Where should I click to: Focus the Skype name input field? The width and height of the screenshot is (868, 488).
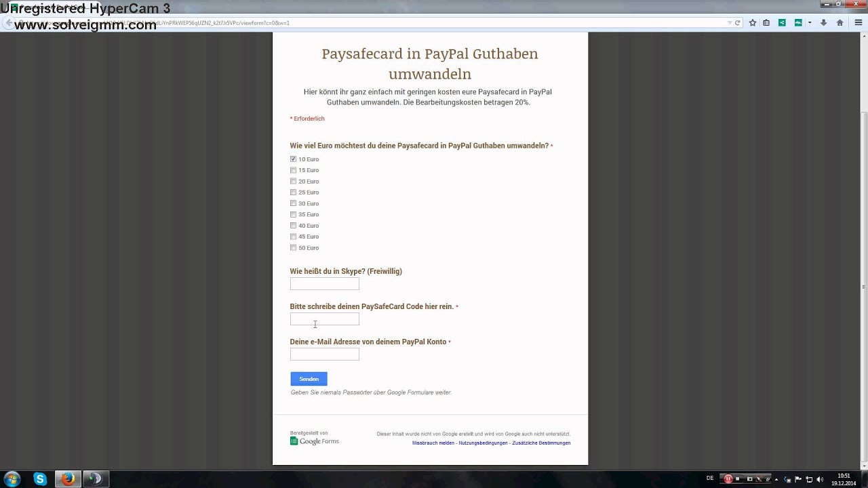[324, 284]
